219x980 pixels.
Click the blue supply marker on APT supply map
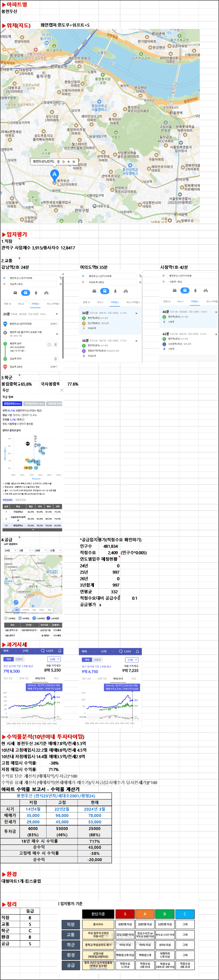(16, 603)
